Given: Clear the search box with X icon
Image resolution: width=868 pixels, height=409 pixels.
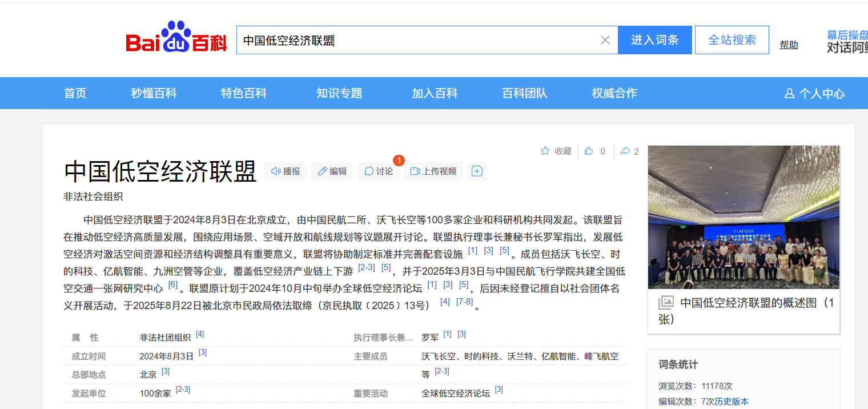Looking at the screenshot, I should [605, 40].
